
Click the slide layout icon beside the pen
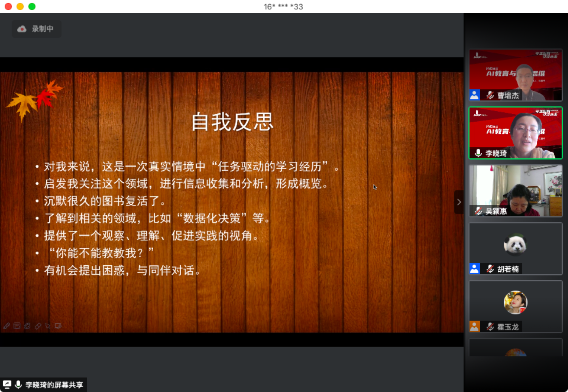17,326
